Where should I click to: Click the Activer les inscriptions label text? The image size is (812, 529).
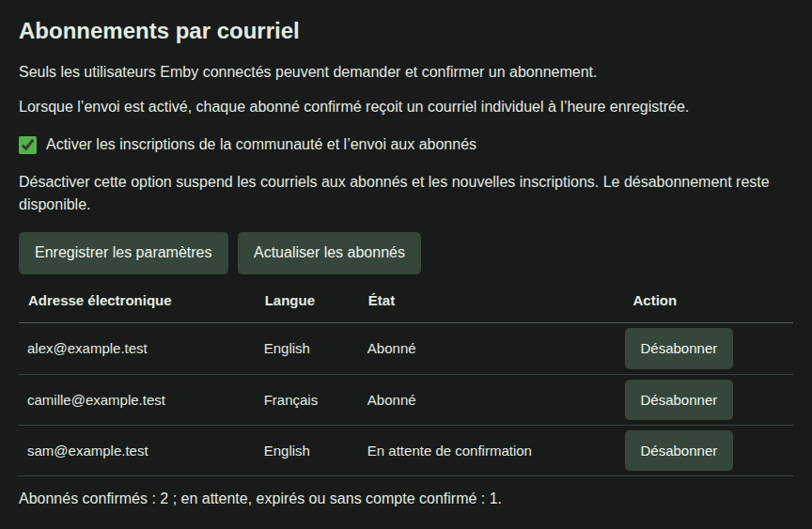pyautogui.click(x=261, y=145)
